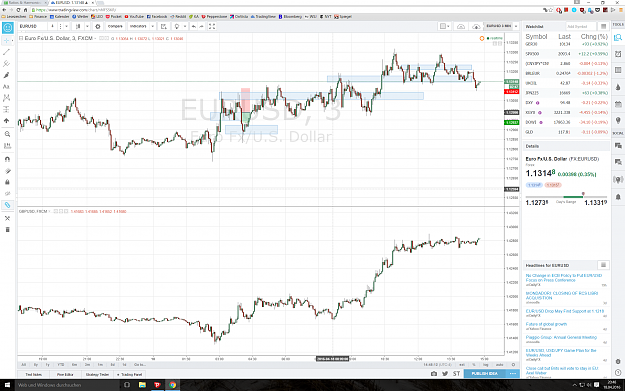Toggle percent scale on price axis
625x391 pixels.
point(474,365)
